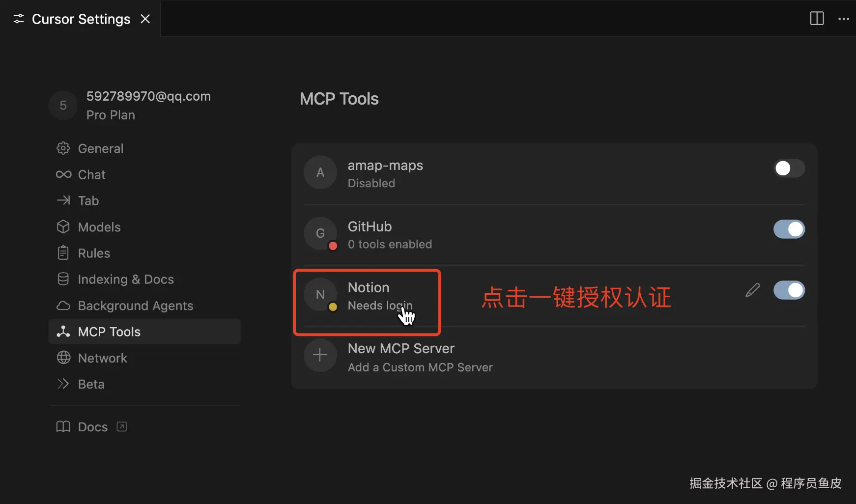Select the Models settings section
856x504 pixels.
(144, 227)
